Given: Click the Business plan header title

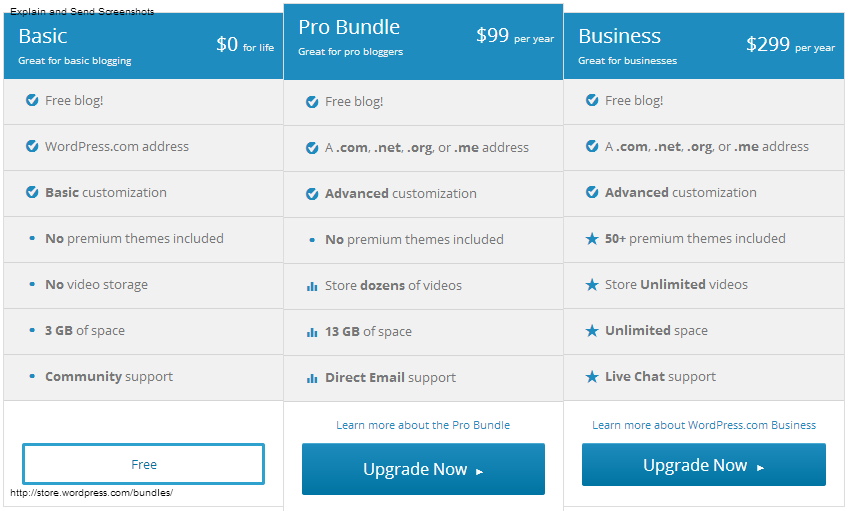Looking at the screenshot, I should click(619, 36).
